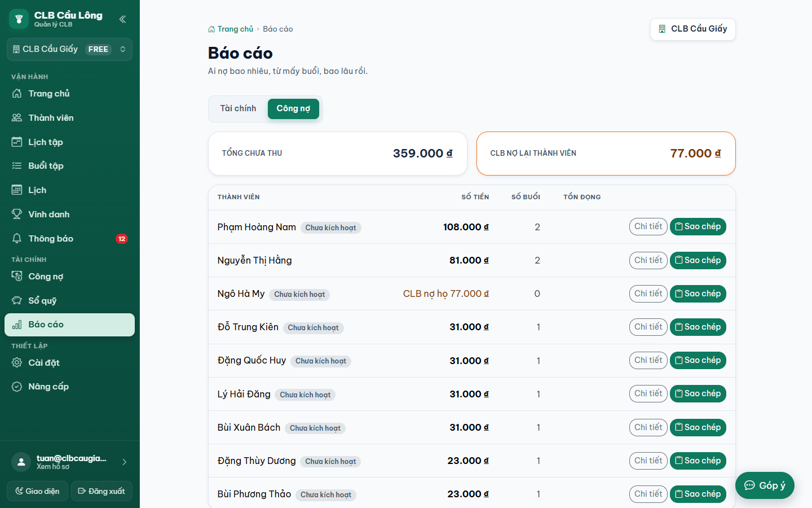Click the Số tiền column header
812x508 pixels.
[x=475, y=197]
